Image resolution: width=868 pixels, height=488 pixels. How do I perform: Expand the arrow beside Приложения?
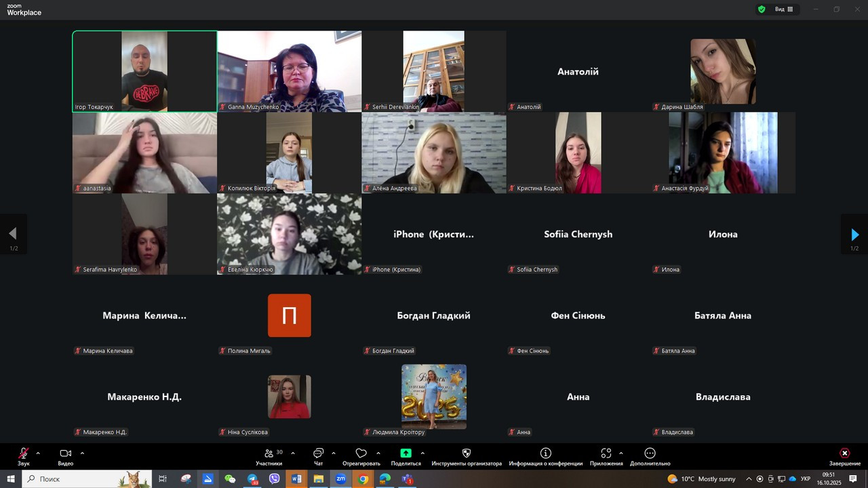[620, 453]
